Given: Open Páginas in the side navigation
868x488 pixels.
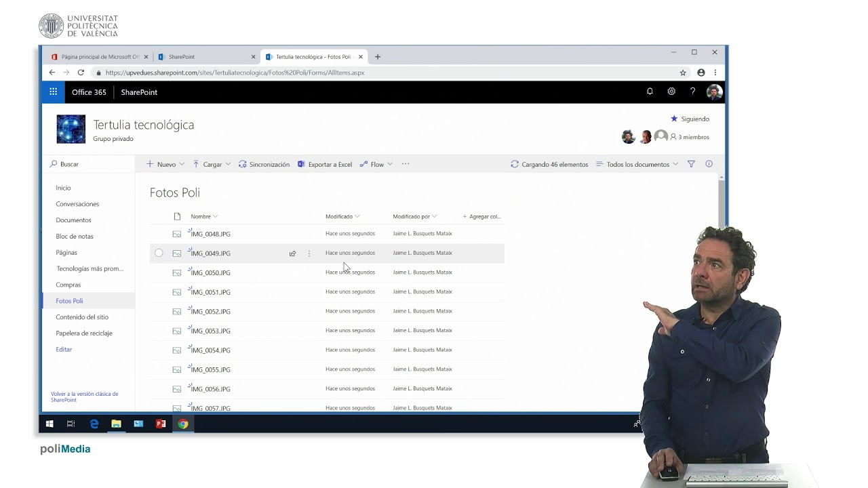Looking at the screenshot, I should point(66,252).
